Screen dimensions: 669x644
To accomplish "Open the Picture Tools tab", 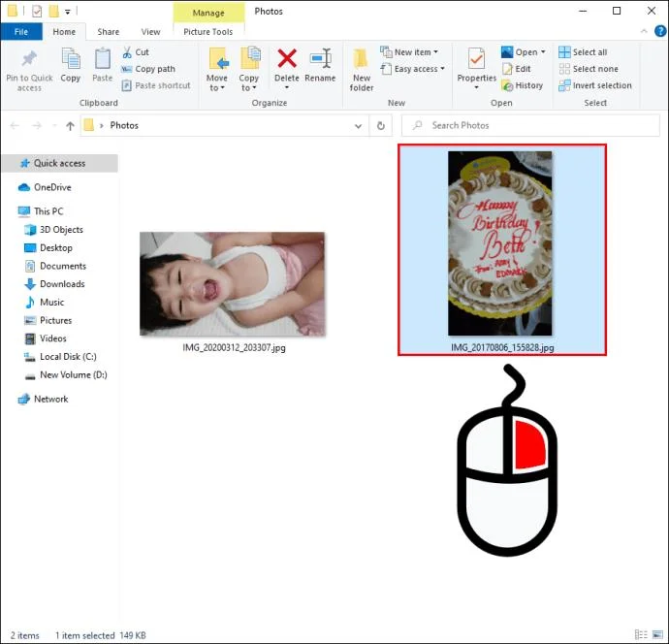I will [x=208, y=32].
